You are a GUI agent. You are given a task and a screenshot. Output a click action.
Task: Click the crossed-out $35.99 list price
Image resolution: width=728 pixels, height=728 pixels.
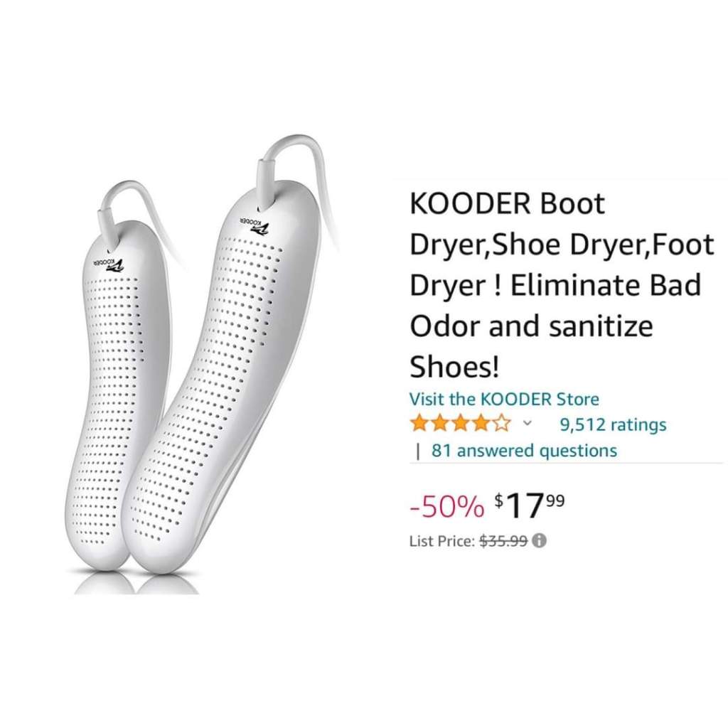pos(503,541)
